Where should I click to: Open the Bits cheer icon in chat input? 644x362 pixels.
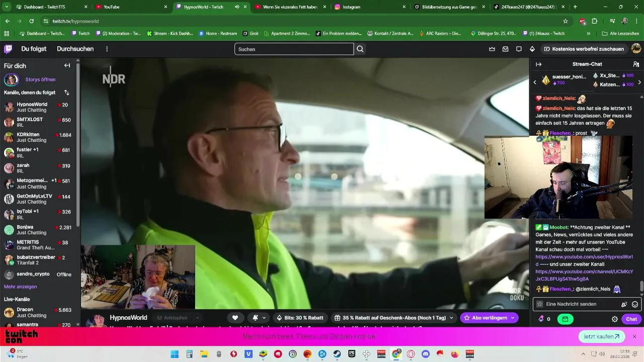[624, 304]
